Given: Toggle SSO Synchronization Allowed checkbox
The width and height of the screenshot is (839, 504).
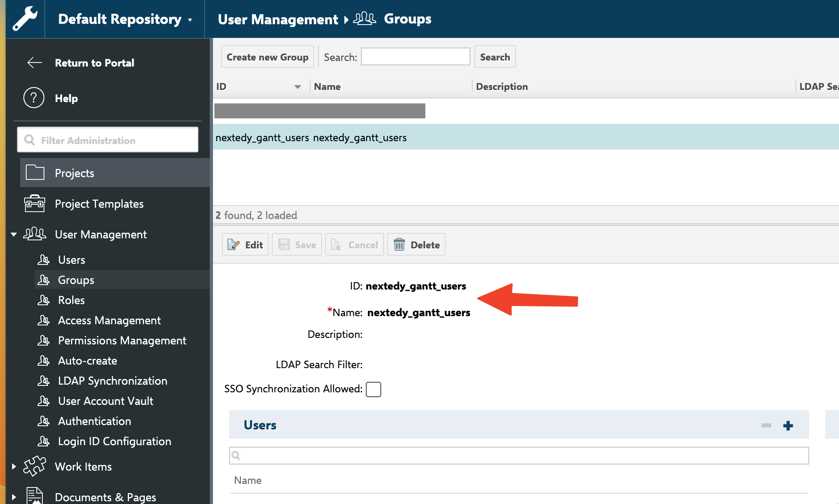Looking at the screenshot, I should pyautogui.click(x=373, y=389).
